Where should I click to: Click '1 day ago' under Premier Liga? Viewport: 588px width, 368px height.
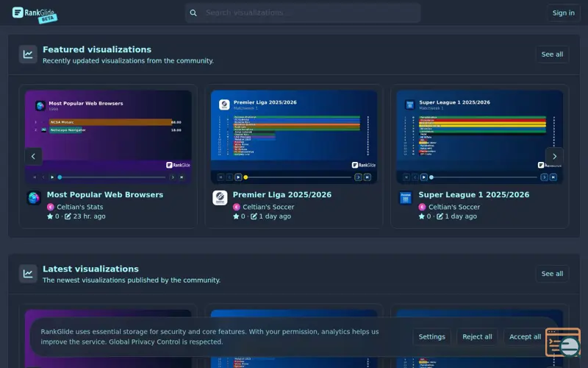tap(275, 216)
